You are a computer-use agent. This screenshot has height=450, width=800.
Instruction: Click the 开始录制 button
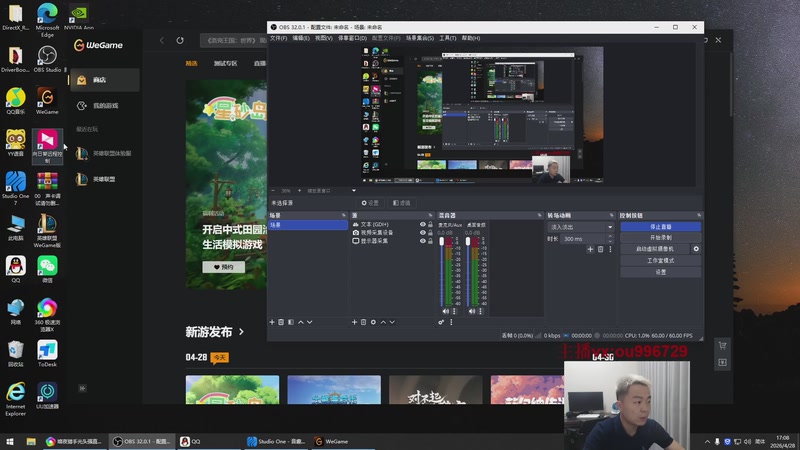pos(661,238)
